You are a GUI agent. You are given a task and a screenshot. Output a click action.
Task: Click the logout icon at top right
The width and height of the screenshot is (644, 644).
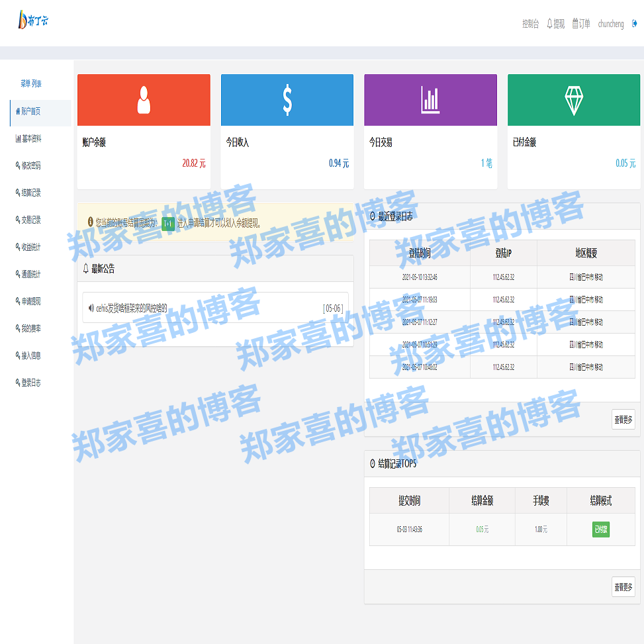635,23
